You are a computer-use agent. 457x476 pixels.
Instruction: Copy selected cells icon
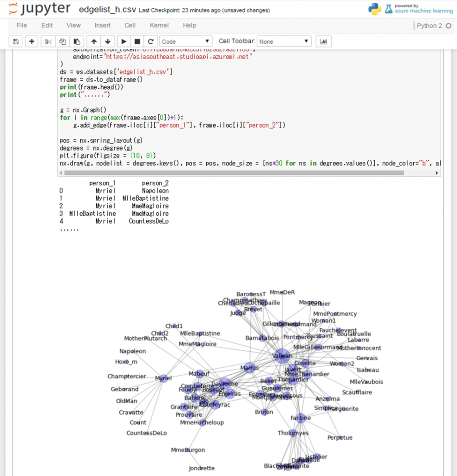click(x=63, y=41)
